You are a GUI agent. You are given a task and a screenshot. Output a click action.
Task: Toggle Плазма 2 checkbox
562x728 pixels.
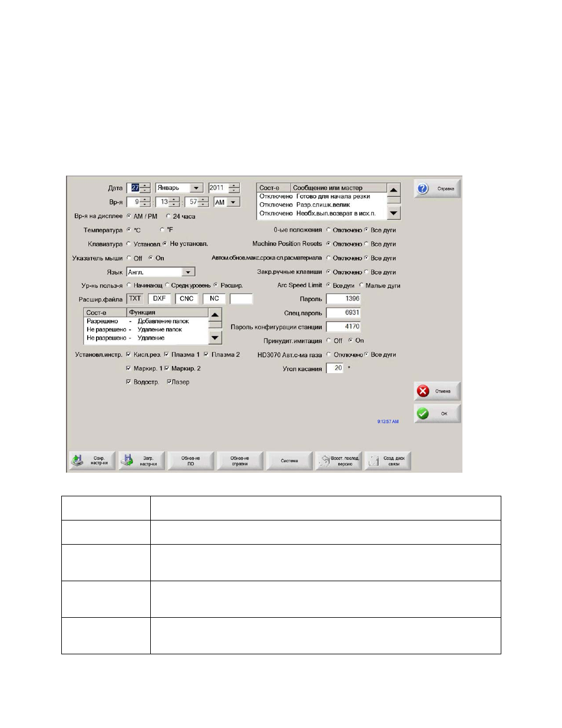click(206, 355)
